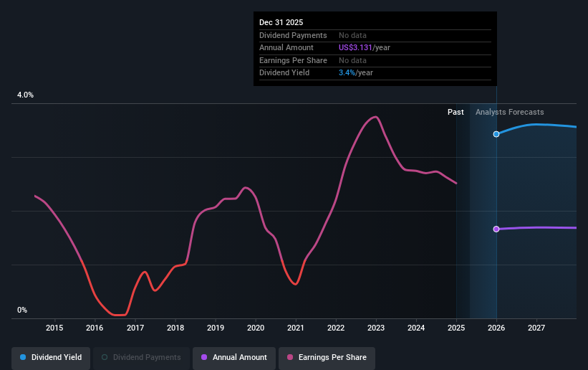588x370 pixels.
Task: Click the purple Annual Amount legend dot
Action: pyautogui.click(x=204, y=357)
